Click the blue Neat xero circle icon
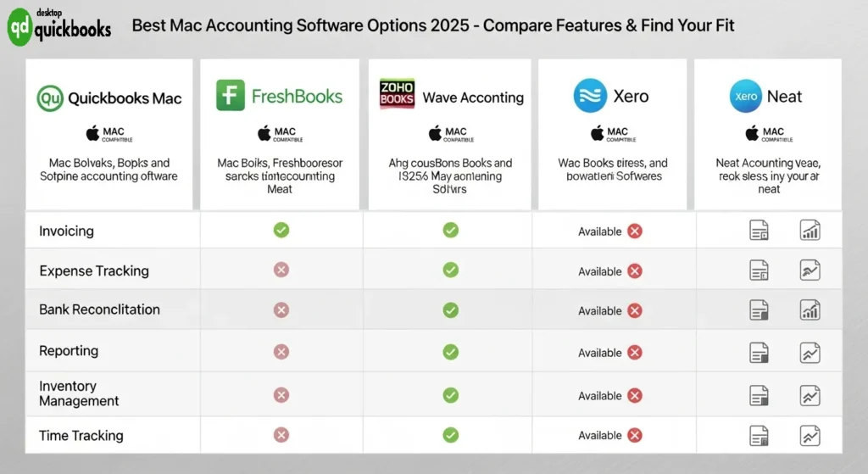Viewport: 868px width, 474px height. coord(746,97)
